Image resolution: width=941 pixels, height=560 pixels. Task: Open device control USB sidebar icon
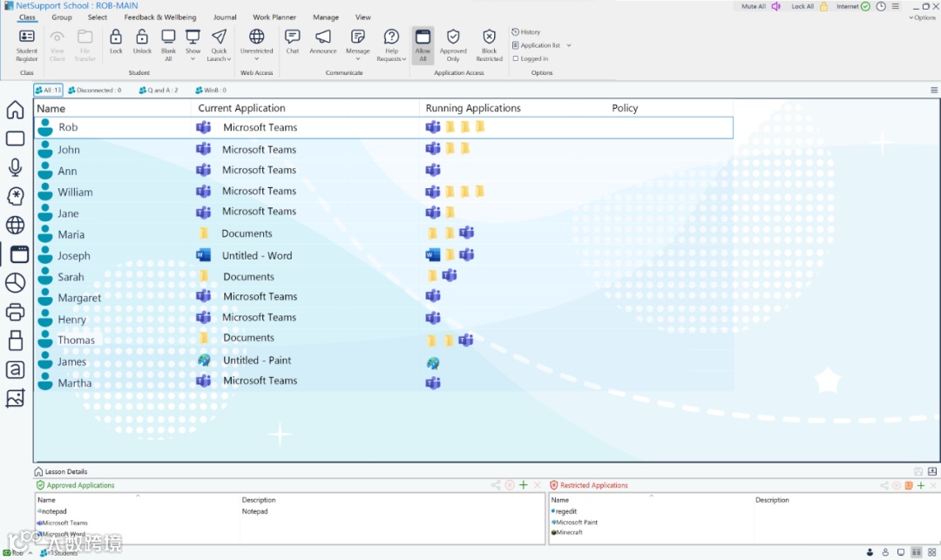[15, 341]
